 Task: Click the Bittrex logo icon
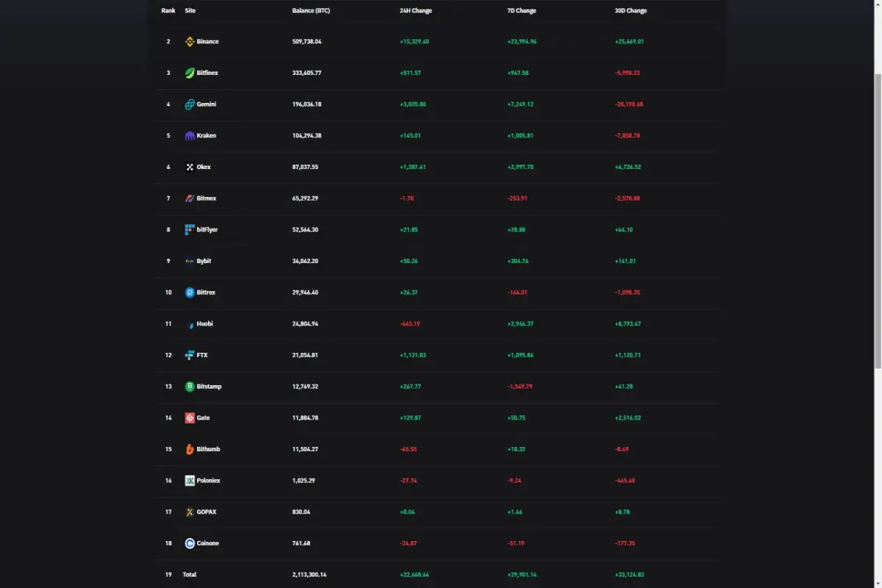[x=190, y=293]
